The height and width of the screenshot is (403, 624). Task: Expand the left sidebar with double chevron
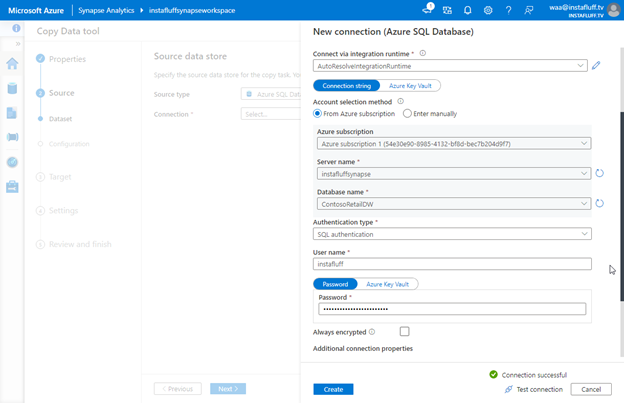click(18, 44)
